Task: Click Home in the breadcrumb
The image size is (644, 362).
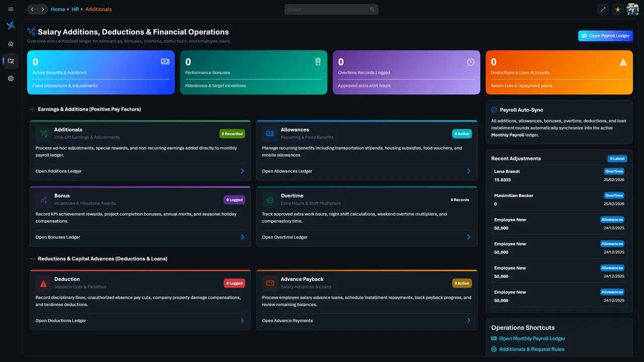Action: point(58,9)
